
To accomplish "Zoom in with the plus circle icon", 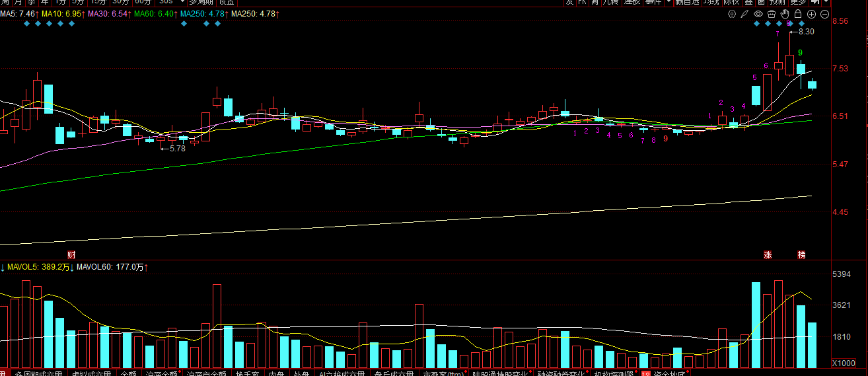I will [811, 14].
